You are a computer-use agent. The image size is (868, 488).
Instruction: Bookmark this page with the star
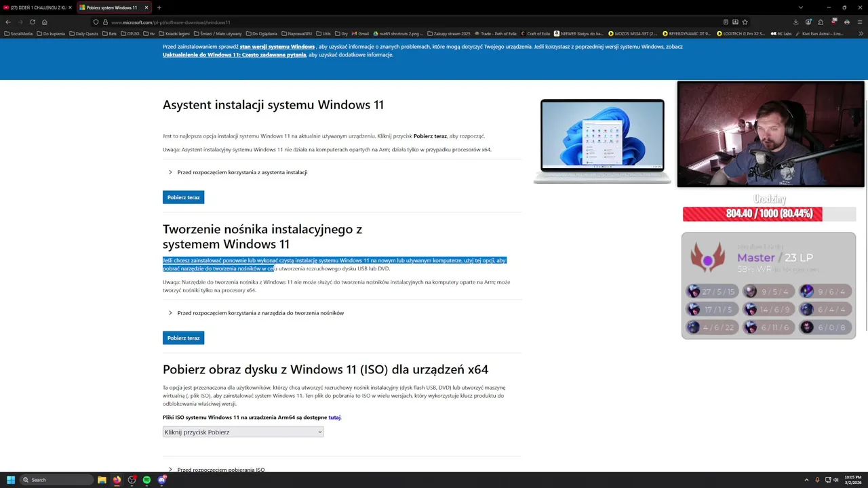pos(745,22)
